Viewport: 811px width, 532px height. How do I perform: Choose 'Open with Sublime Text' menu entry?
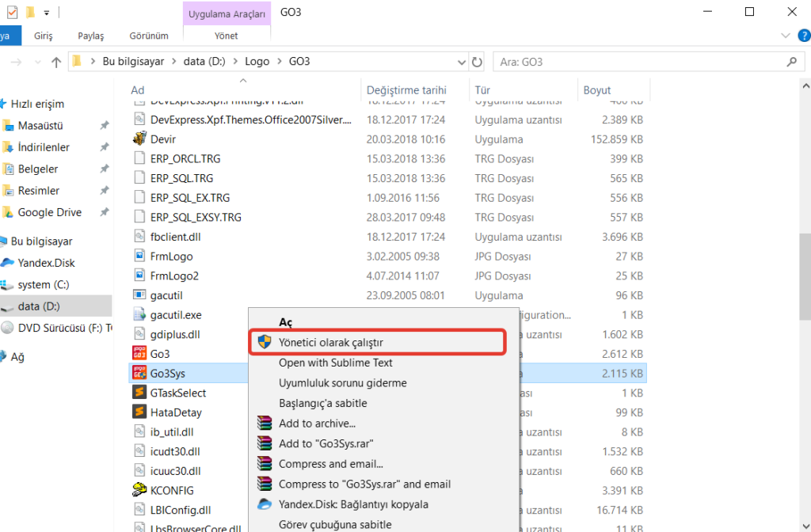point(335,363)
